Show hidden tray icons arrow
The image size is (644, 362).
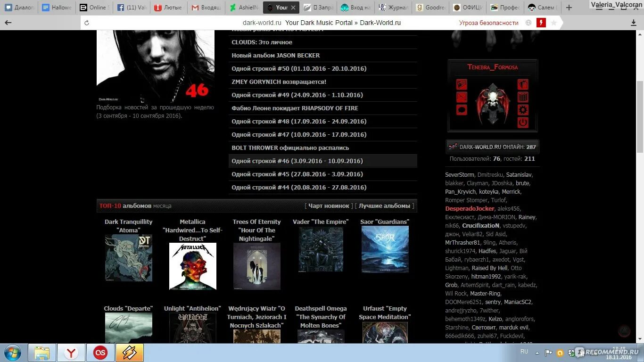[x=537, y=352]
